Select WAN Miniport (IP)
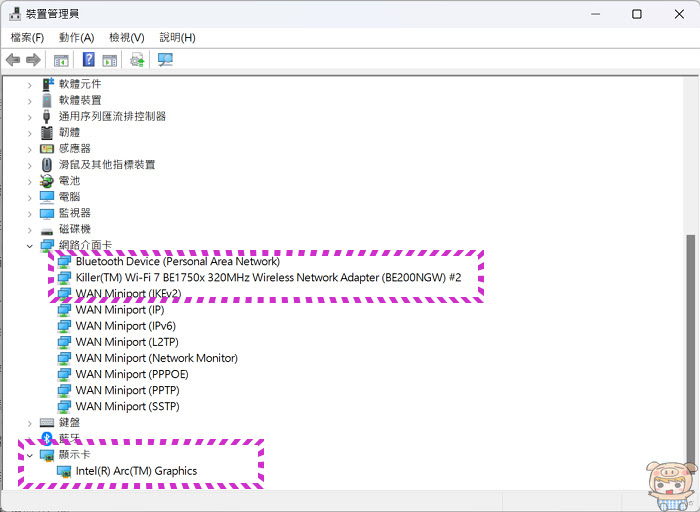This screenshot has width=700, height=512. 120,310
